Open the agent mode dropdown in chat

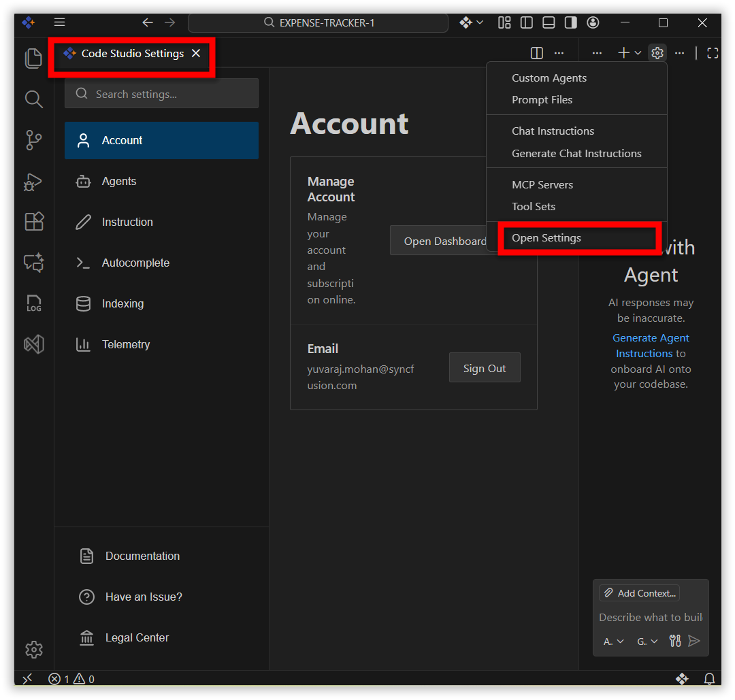[x=613, y=641]
